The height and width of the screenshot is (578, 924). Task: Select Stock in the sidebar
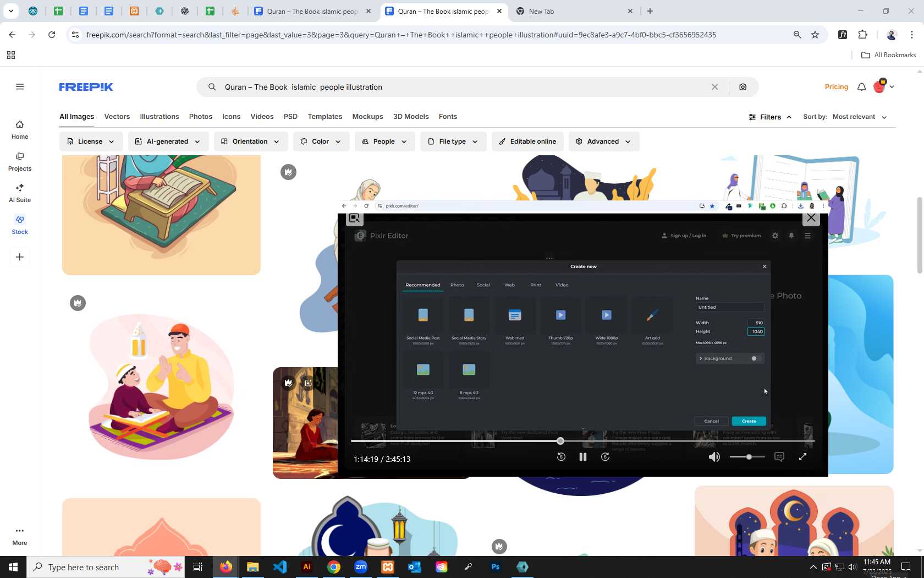point(20,225)
